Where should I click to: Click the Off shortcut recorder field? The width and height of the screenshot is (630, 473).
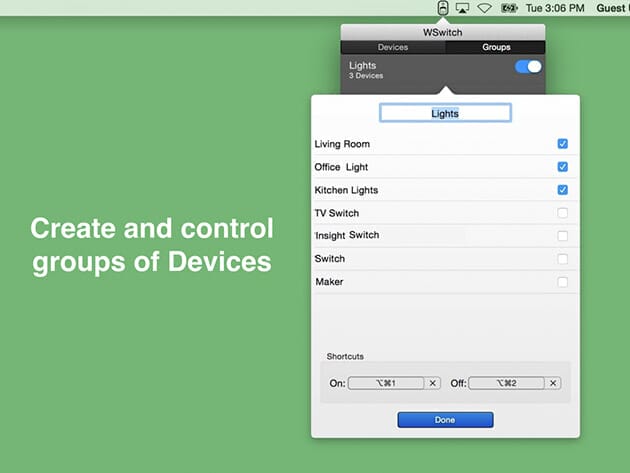click(x=506, y=383)
